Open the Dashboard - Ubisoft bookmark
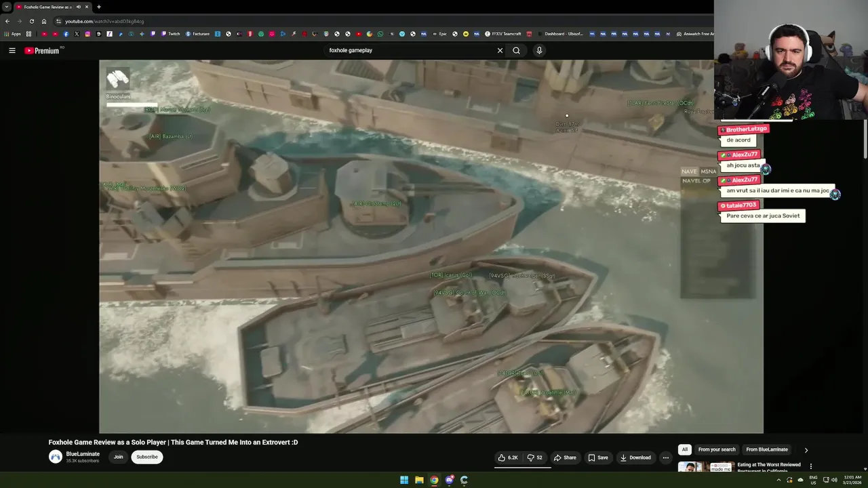Screen dimensions: 868x488 (559, 34)
